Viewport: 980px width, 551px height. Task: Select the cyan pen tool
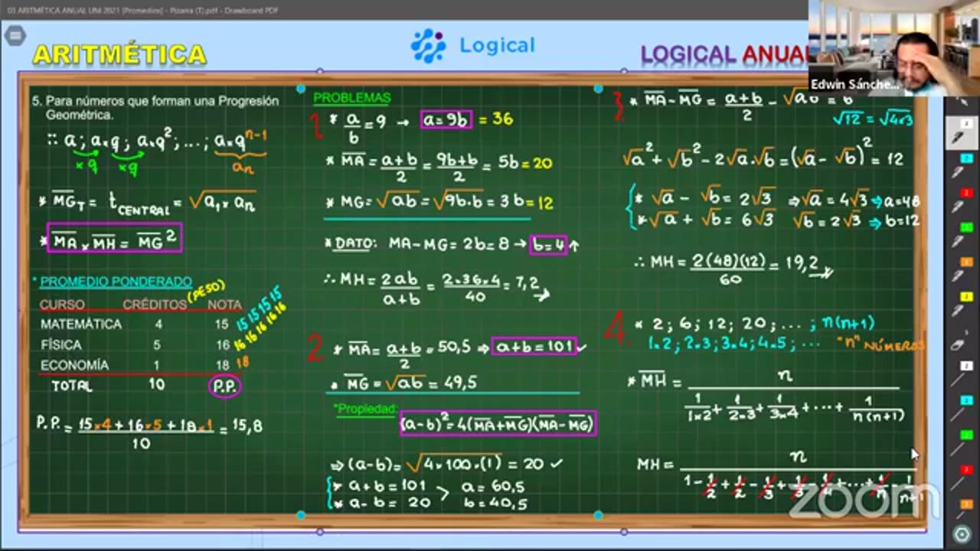(x=961, y=166)
